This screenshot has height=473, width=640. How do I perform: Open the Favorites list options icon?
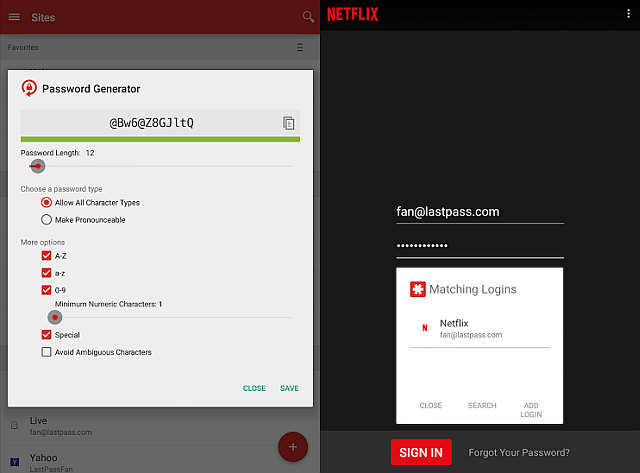(x=300, y=48)
